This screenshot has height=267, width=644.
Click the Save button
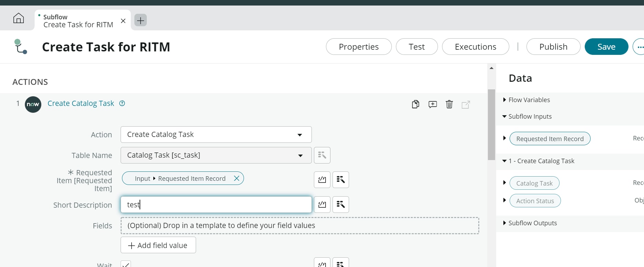coord(606,47)
